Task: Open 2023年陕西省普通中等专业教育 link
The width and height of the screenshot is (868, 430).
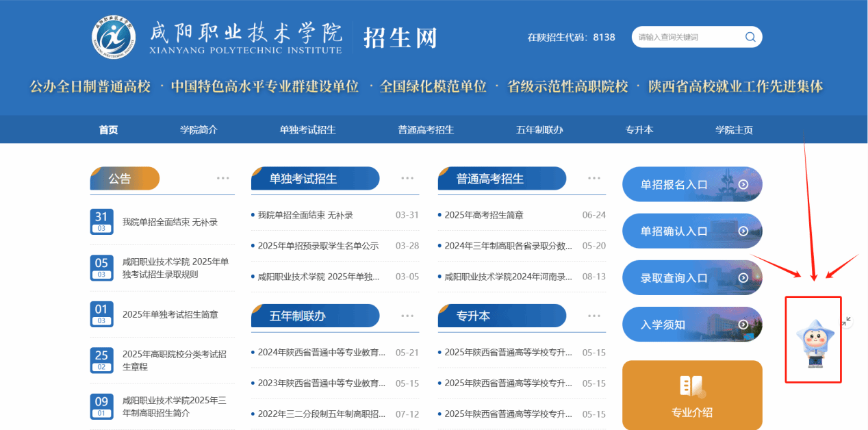Action: pos(322,383)
